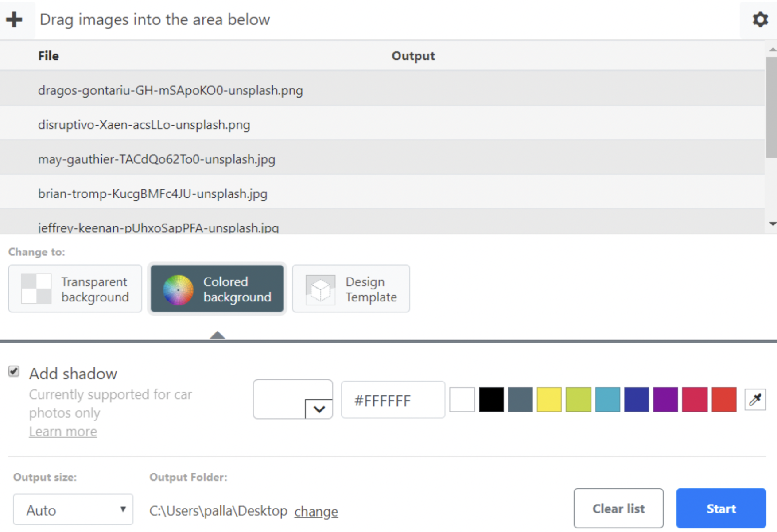Toggle the Add shadow checkbox

point(14,371)
